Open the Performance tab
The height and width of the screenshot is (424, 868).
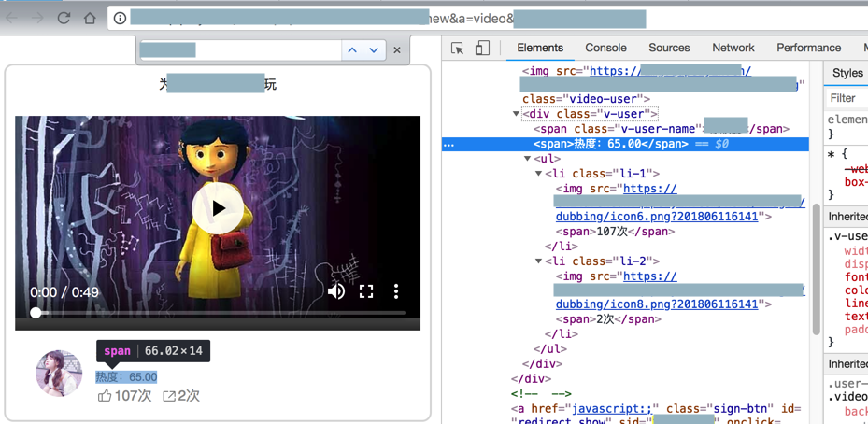pyautogui.click(x=808, y=49)
